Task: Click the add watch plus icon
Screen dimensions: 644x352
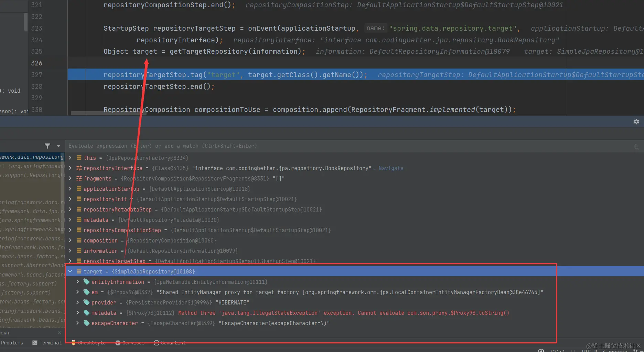Action: (636, 146)
